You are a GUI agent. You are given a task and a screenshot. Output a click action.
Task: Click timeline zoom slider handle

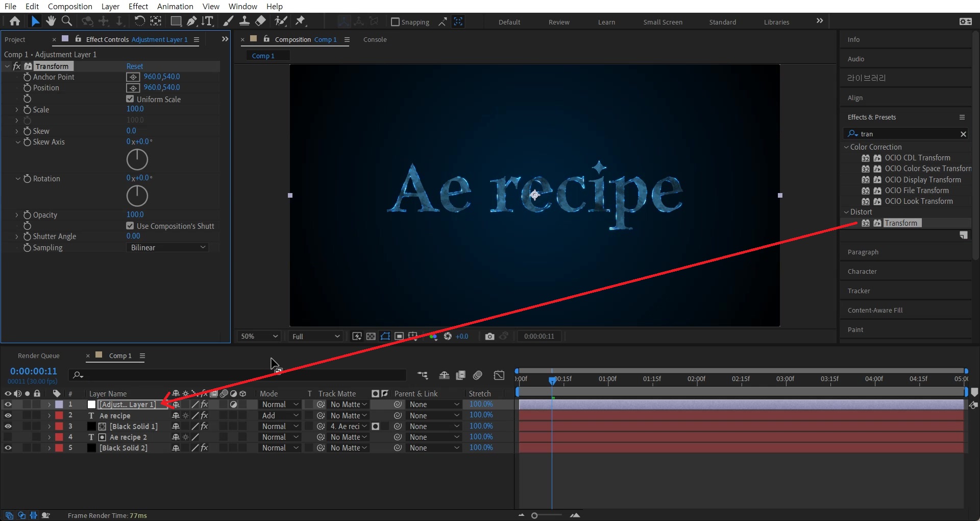pyautogui.click(x=534, y=515)
